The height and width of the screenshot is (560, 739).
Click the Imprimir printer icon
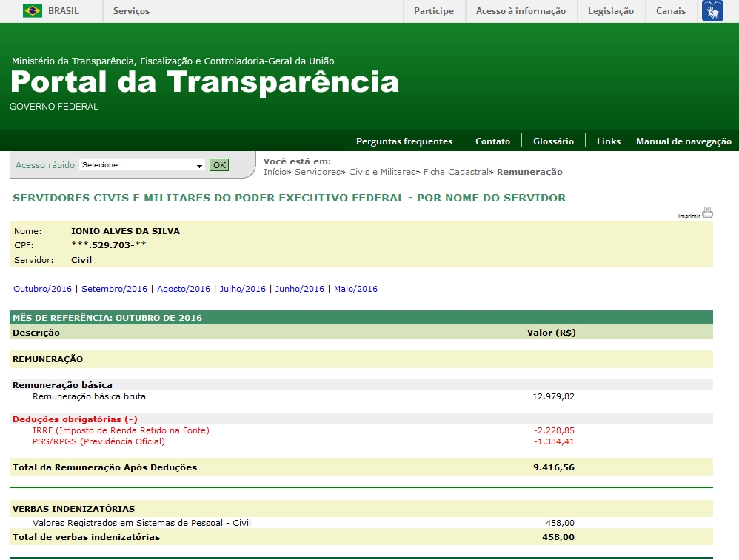tap(707, 213)
